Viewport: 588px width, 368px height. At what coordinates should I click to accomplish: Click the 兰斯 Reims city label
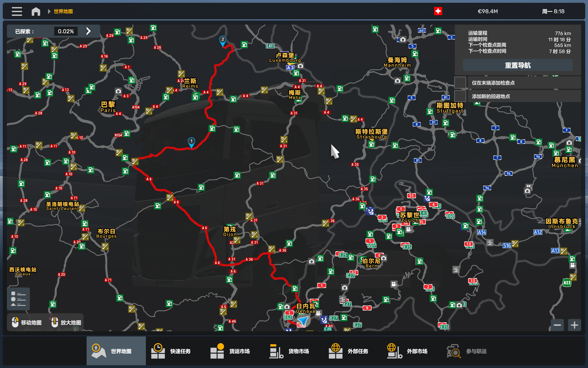click(x=190, y=83)
